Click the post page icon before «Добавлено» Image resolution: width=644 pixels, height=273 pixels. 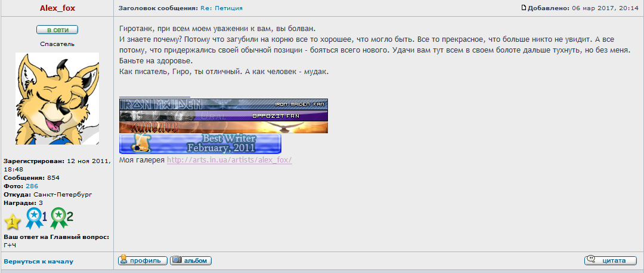pos(524,8)
